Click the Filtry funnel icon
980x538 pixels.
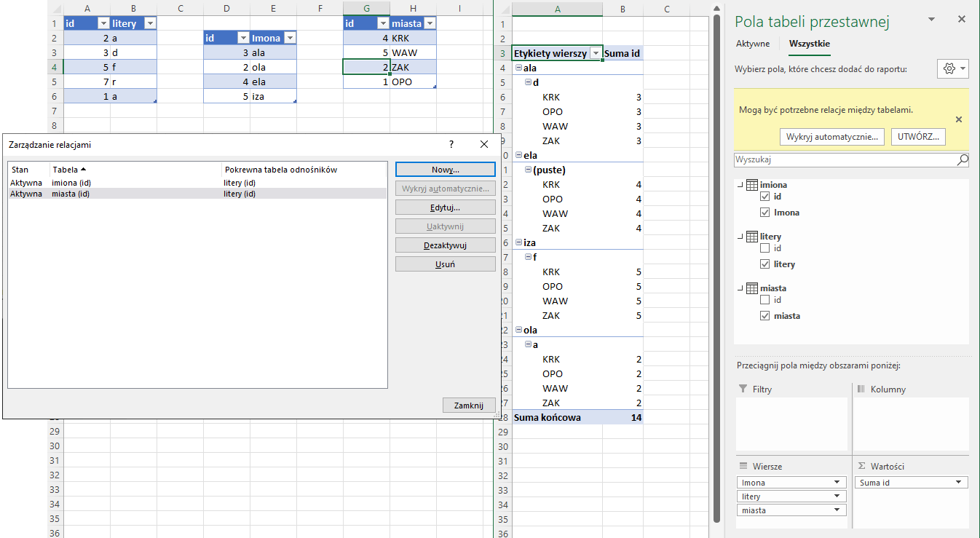(743, 389)
